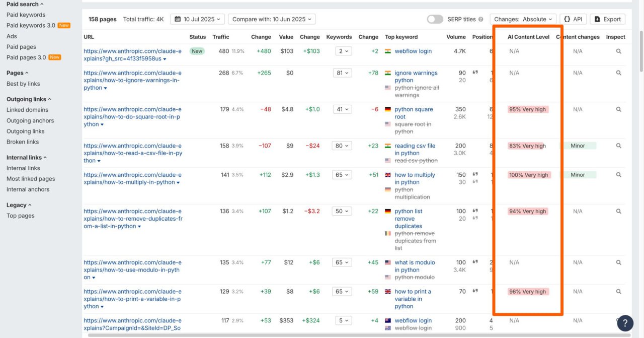The width and height of the screenshot is (644, 338).
Task: Open the help question mark button
Action: (x=625, y=323)
